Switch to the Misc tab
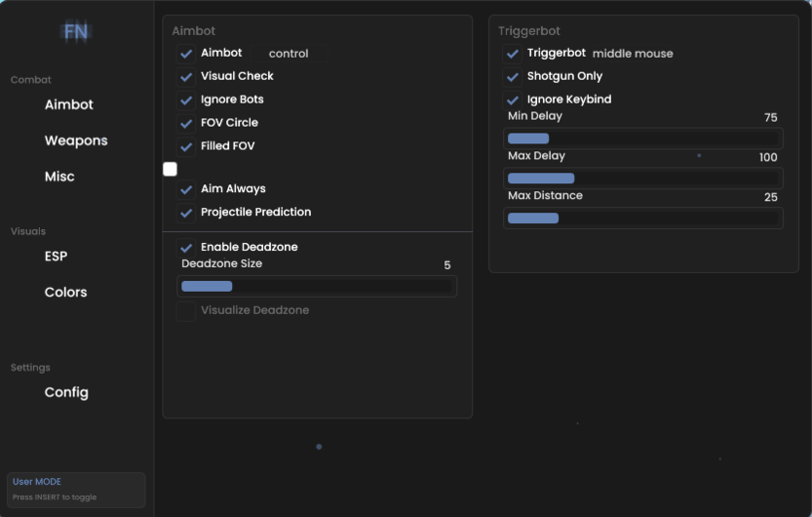This screenshot has height=517, width=812. [59, 177]
